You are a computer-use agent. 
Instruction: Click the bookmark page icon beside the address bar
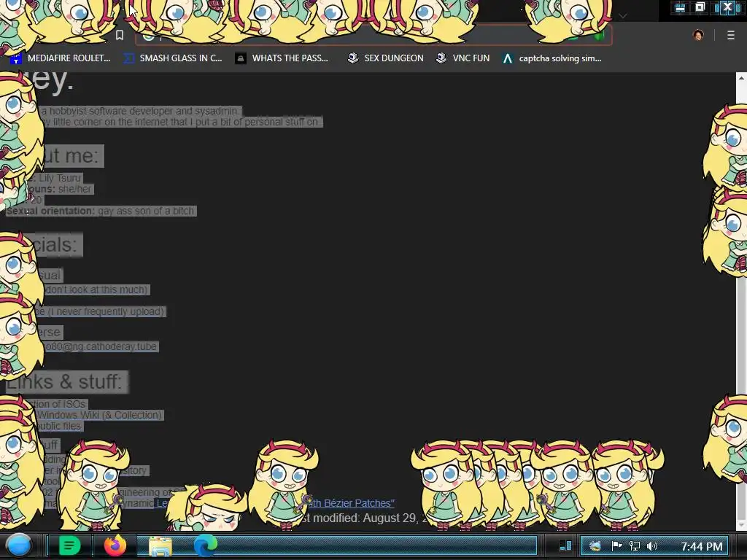[120, 35]
